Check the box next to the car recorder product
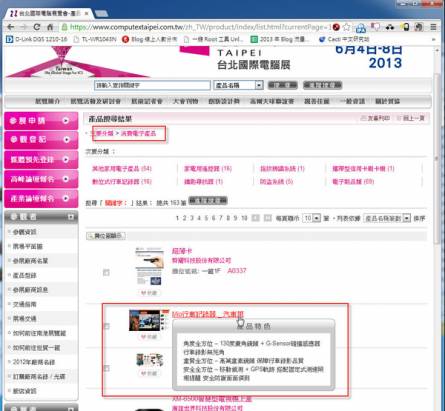The height and width of the screenshot is (411, 445). tap(106, 326)
